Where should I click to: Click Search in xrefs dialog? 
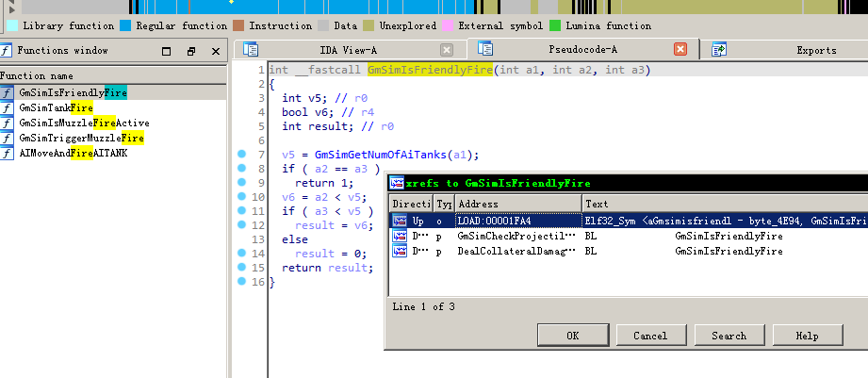tap(729, 336)
